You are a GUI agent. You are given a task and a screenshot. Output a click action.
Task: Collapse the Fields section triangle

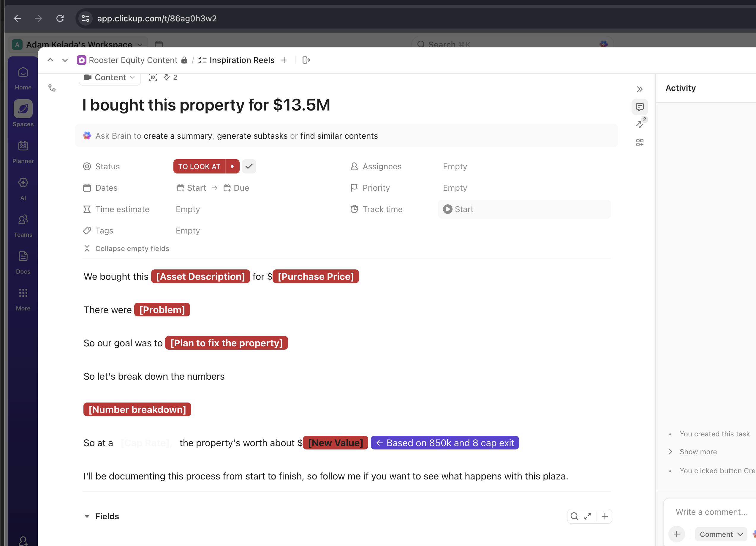[87, 516]
